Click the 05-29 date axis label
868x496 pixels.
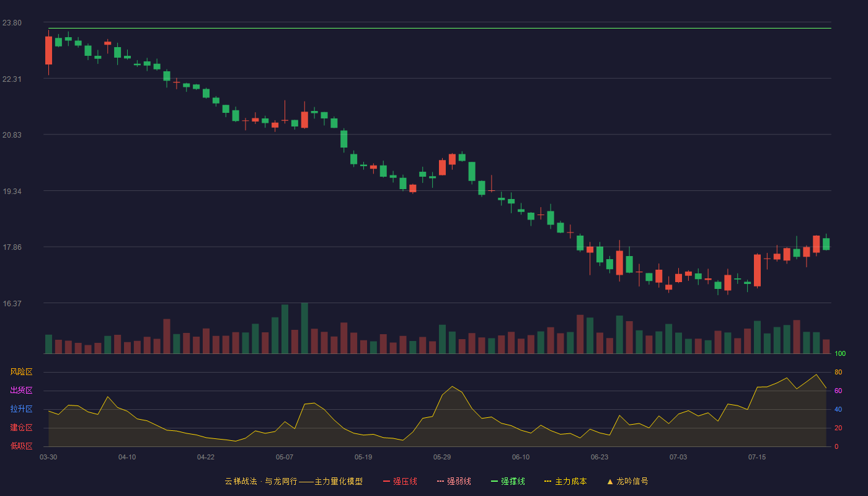(x=442, y=457)
